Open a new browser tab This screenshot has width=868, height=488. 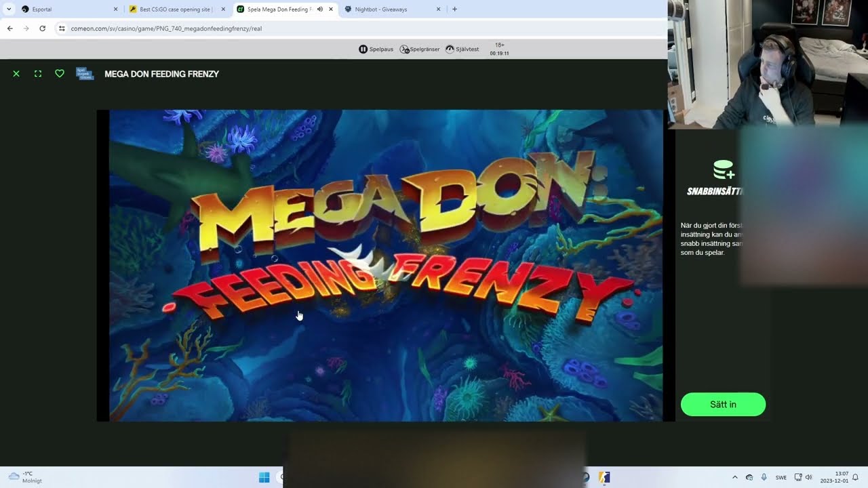[454, 9]
